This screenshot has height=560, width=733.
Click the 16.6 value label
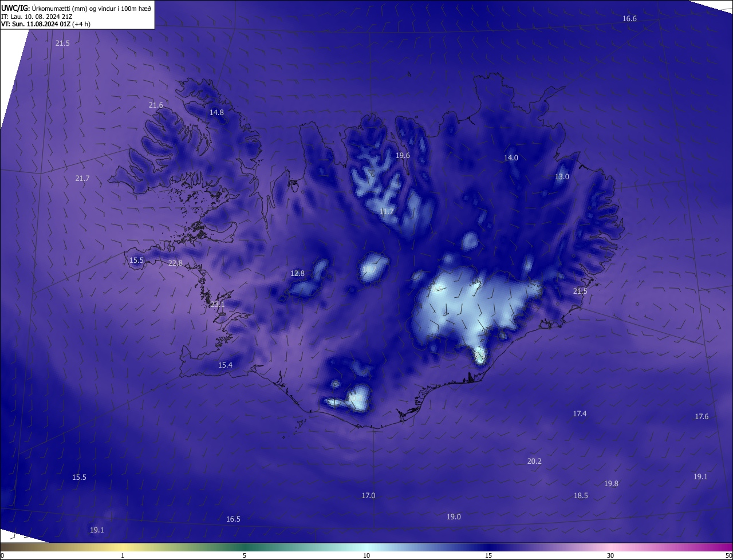[629, 19]
